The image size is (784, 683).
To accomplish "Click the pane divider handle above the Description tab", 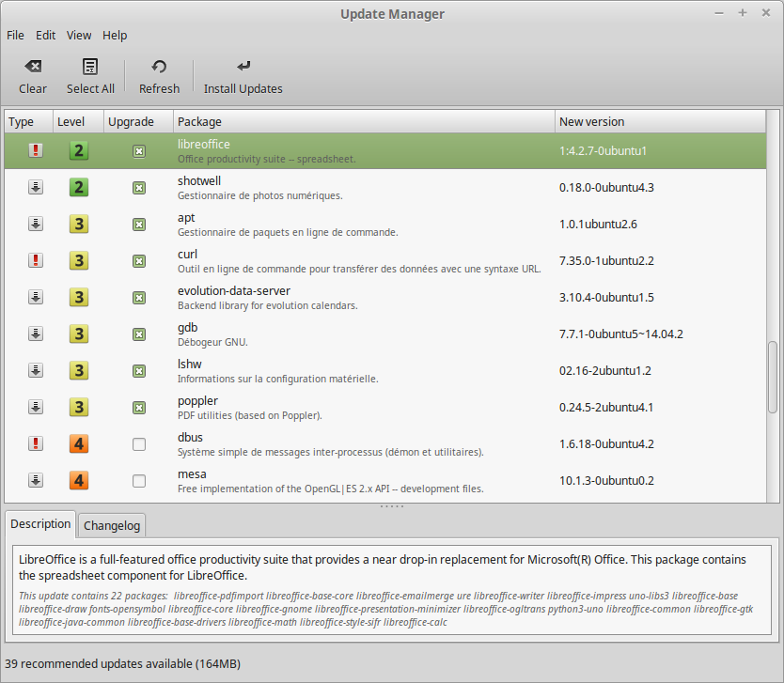I will (392, 506).
